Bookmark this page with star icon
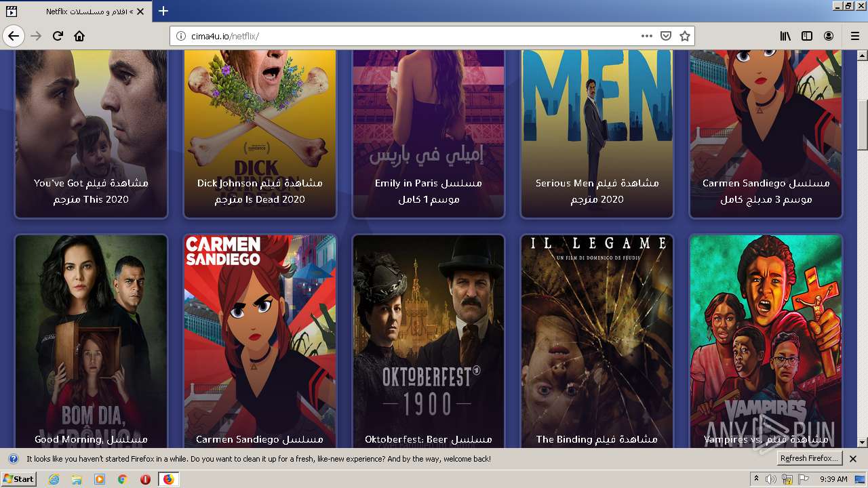 point(685,36)
